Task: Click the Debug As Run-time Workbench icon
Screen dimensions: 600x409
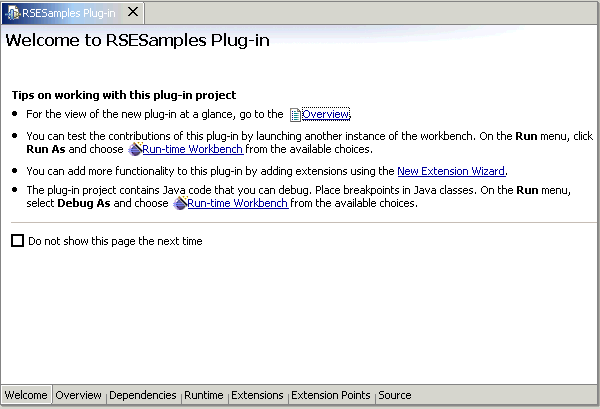Action: pos(180,203)
